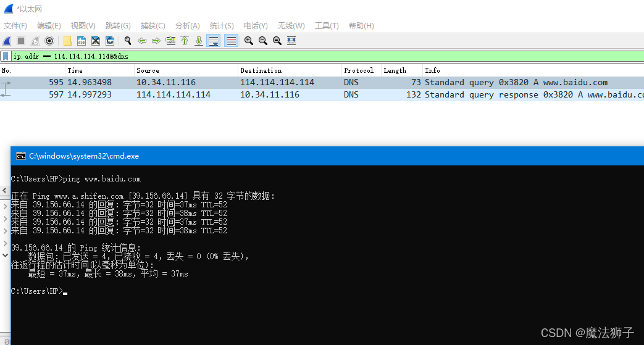Reset text to normal size
644x345 pixels.
[x=277, y=41]
